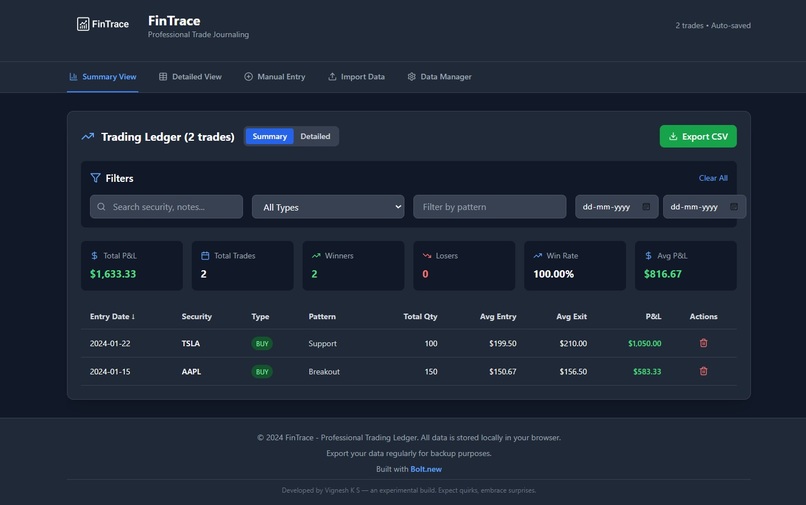
Task: Open the Data Manager tab
Action: coord(439,77)
